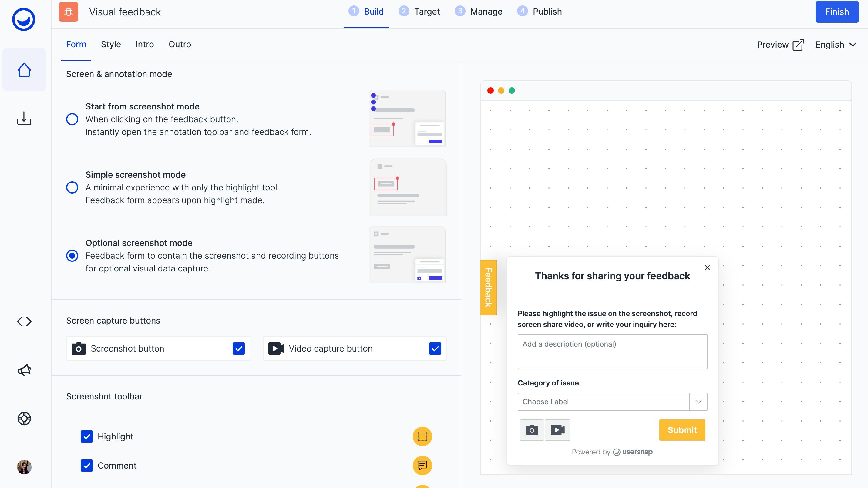Viewport: 868px width, 488px height.
Task: Click the Finish button
Action: [836, 12]
